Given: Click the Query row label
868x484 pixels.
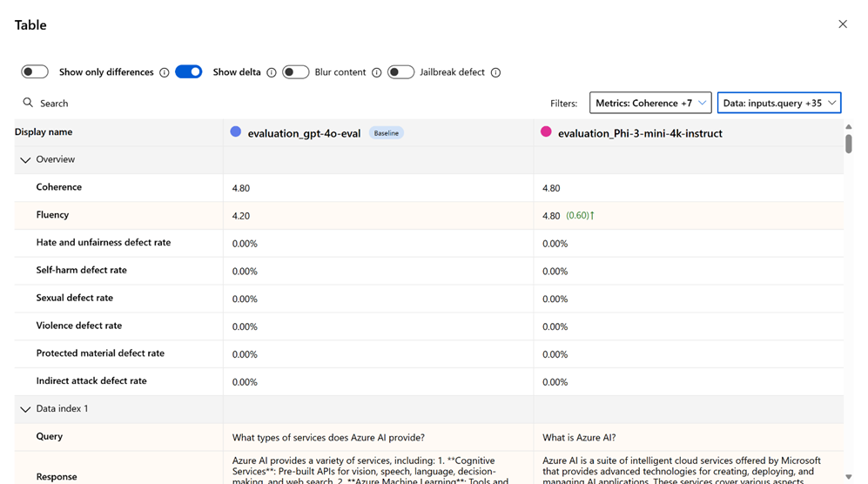Looking at the screenshot, I should [x=50, y=436].
